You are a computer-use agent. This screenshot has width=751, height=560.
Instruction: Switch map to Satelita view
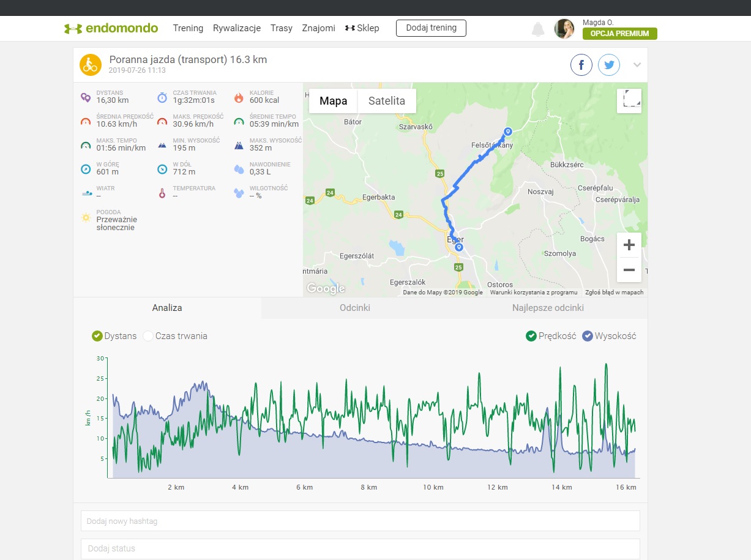[x=386, y=101]
